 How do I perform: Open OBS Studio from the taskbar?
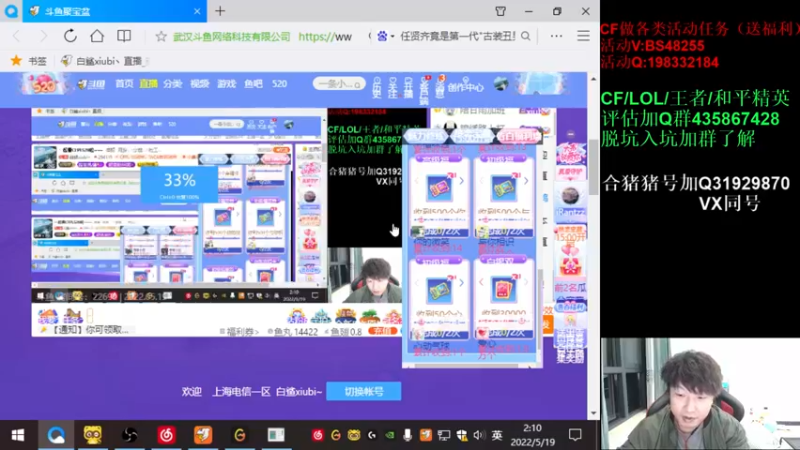(x=130, y=435)
